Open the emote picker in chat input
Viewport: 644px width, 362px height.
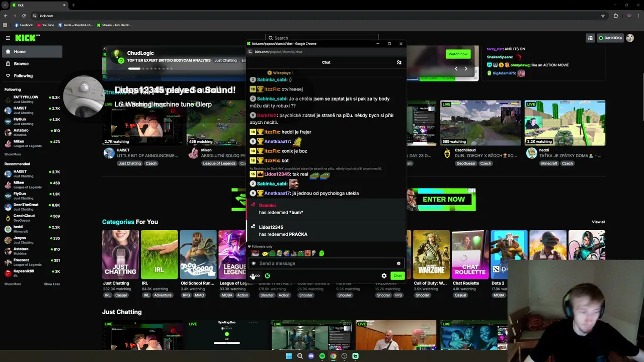tap(398, 263)
